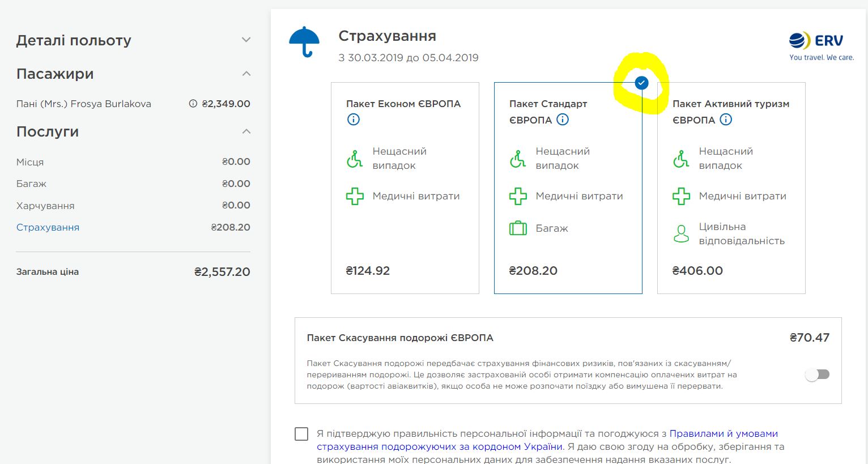Open the Правилами й умовами страхування link

723,434
